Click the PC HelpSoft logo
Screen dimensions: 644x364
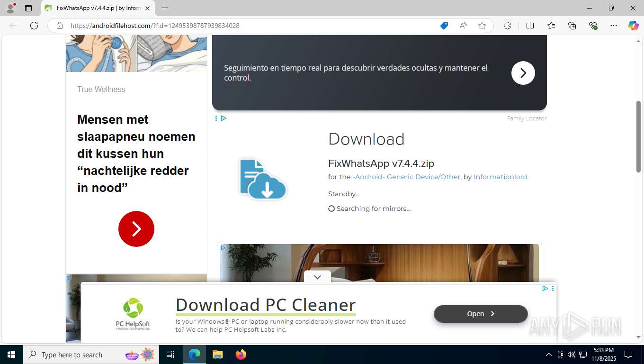(133, 313)
